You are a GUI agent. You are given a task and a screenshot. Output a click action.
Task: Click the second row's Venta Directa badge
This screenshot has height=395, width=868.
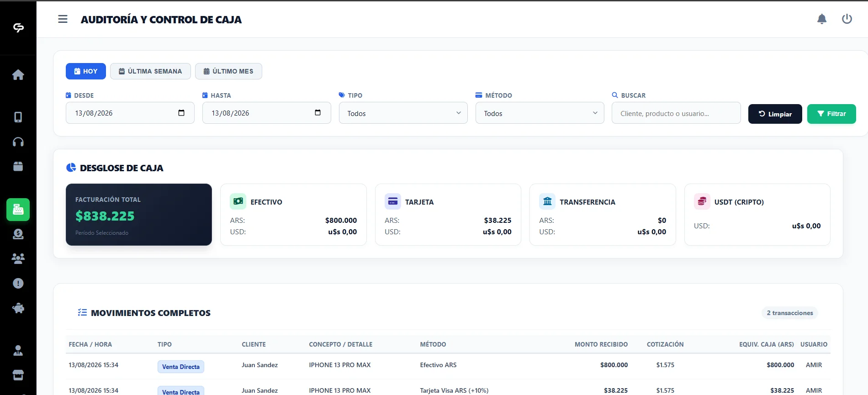tap(181, 391)
